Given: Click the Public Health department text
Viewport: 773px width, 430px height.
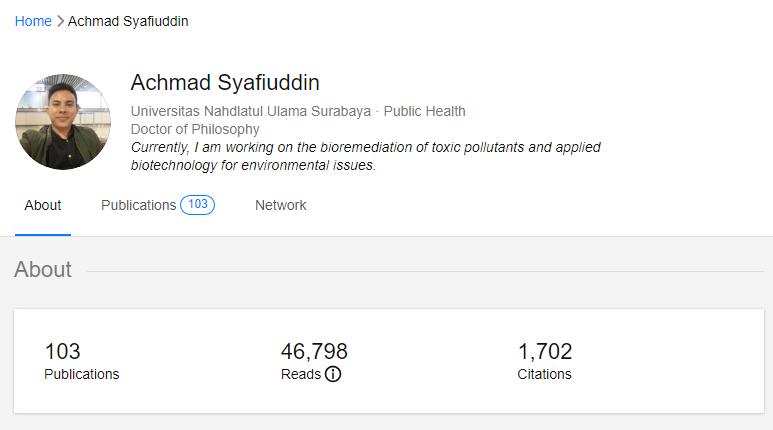Looking at the screenshot, I should click(x=424, y=111).
